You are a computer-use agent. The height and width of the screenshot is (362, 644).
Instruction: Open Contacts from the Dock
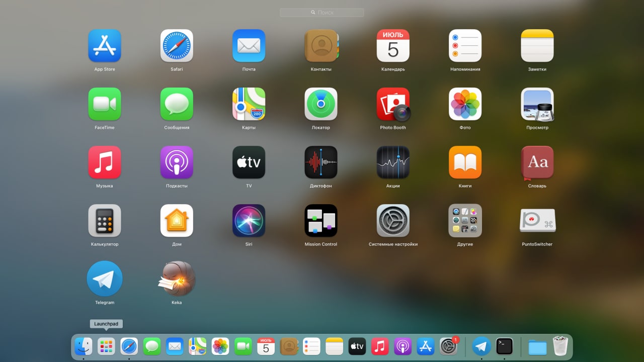pyautogui.click(x=289, y=346)
